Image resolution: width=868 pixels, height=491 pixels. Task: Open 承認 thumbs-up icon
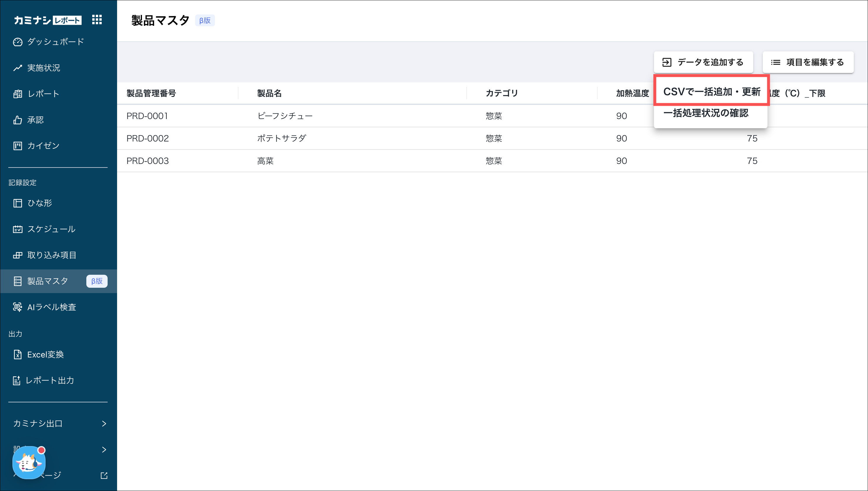[17, 120]
